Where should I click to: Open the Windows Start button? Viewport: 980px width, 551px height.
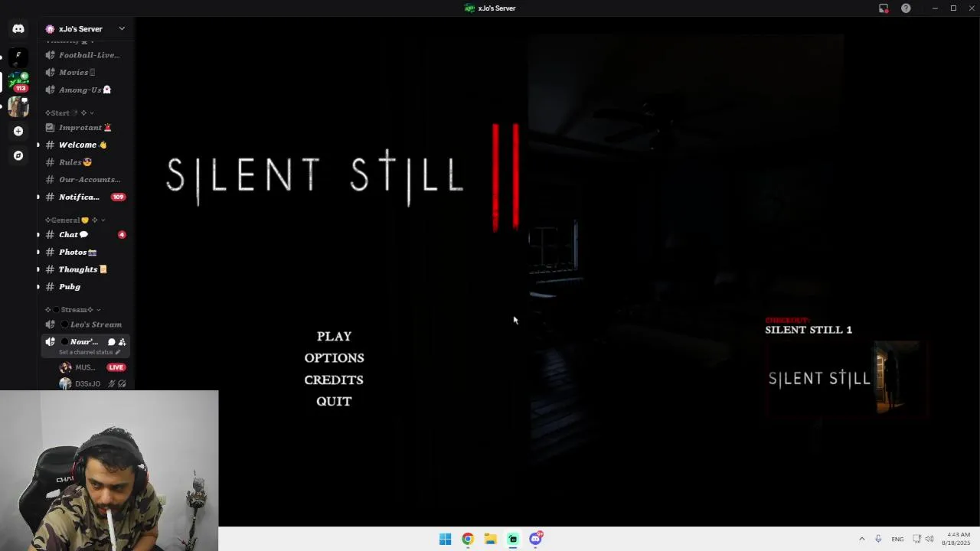(x=445, y=539)
